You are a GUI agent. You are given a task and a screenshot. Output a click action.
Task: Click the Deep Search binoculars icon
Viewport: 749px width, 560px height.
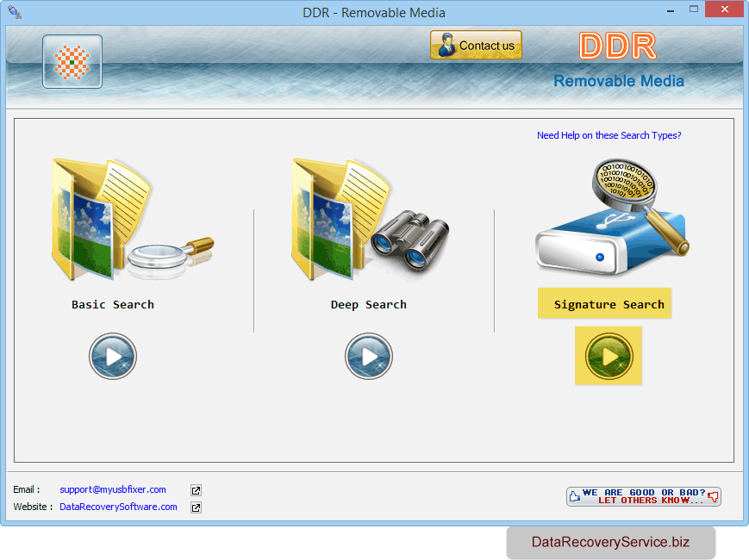[x=410, y=240]
